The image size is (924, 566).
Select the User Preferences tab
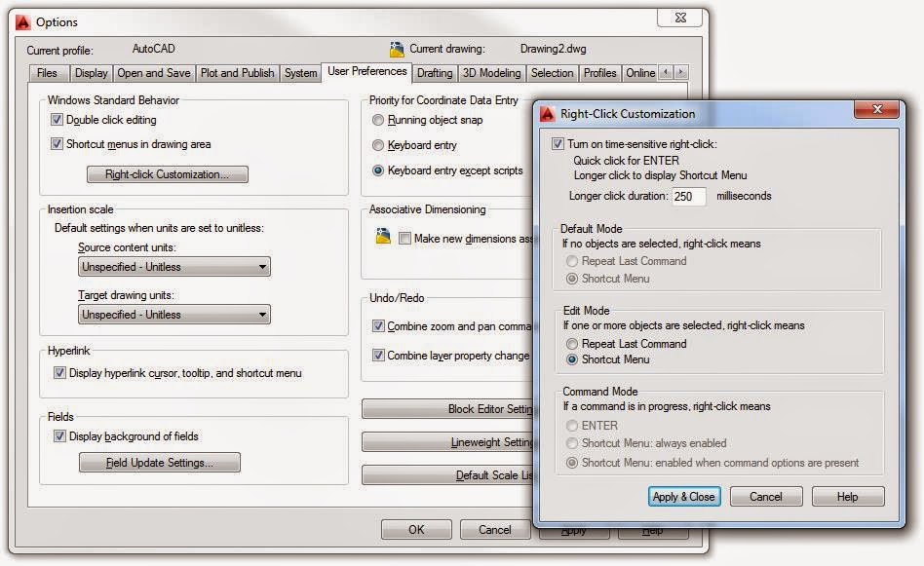(x=366, y=71)
